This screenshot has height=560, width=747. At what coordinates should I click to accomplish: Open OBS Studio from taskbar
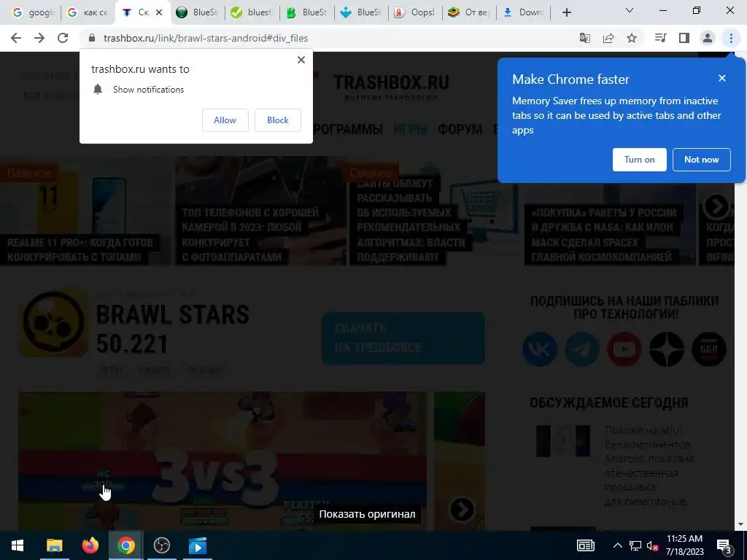click(162, 545)
